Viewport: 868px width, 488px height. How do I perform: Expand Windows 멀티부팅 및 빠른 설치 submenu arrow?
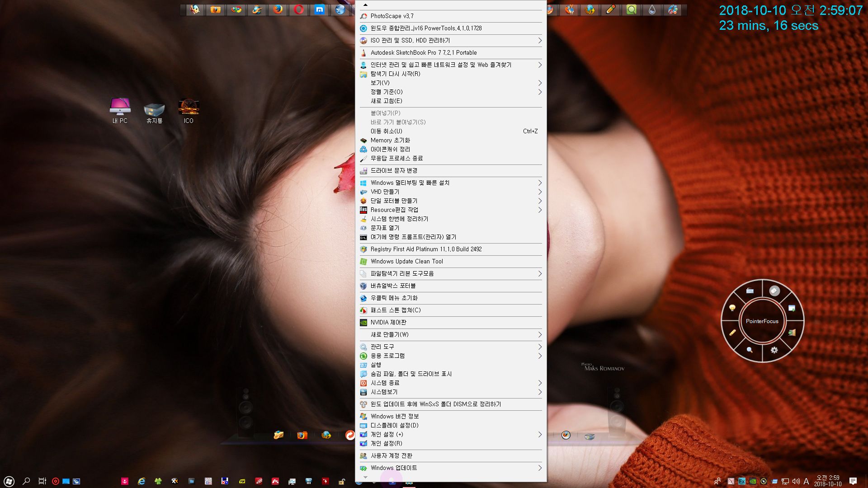pyautogui.click(x=540, y=183)
